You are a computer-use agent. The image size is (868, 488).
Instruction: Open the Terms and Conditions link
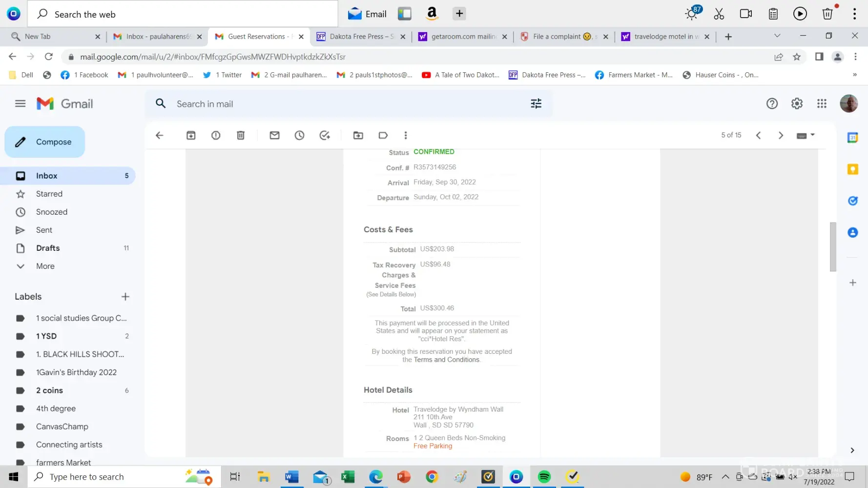click(x=446, y=360)
